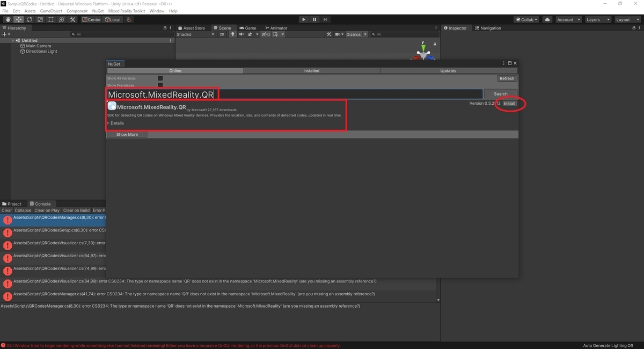Open cloud services icon
644x349 pixels.
pyautogui.click(x=547, y=19)
